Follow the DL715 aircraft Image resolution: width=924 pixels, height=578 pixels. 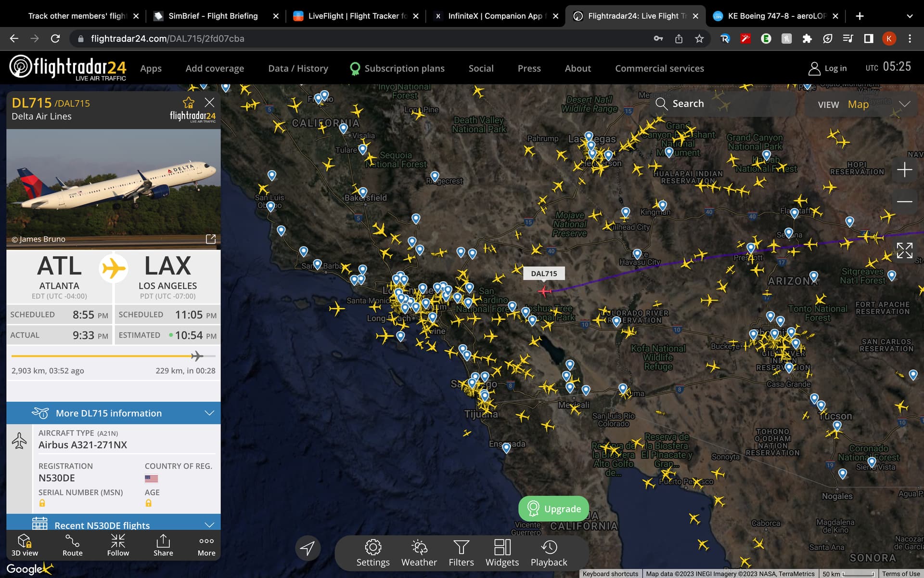[118, 545]
